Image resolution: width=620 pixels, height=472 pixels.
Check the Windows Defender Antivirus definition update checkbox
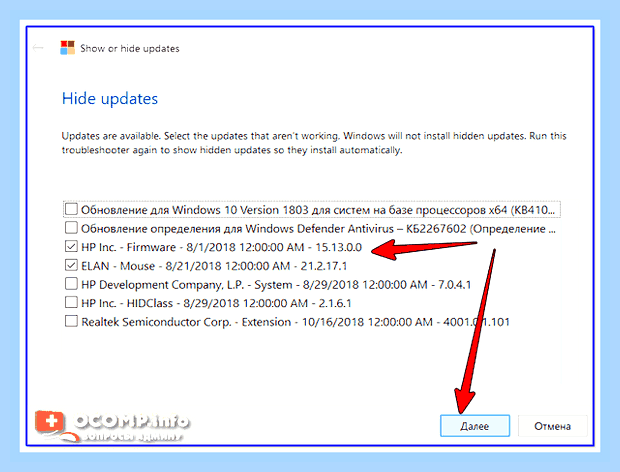[71, 228]
